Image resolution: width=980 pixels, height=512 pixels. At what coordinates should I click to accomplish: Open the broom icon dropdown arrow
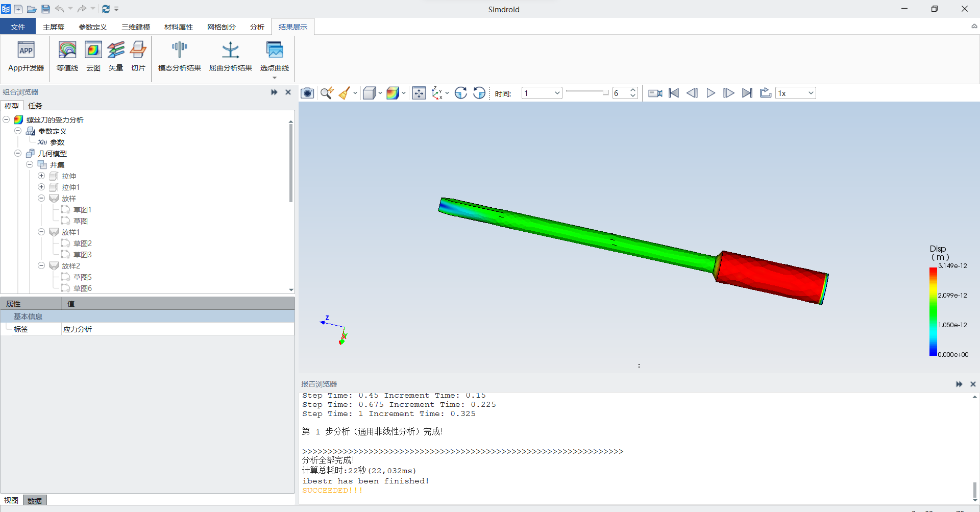(x=355, y=93)
